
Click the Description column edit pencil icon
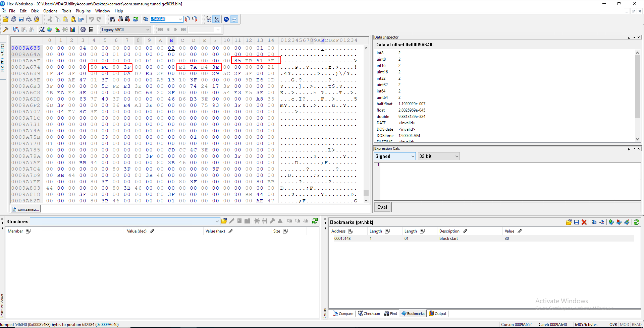pyautogui.click(x=465, y=231)
